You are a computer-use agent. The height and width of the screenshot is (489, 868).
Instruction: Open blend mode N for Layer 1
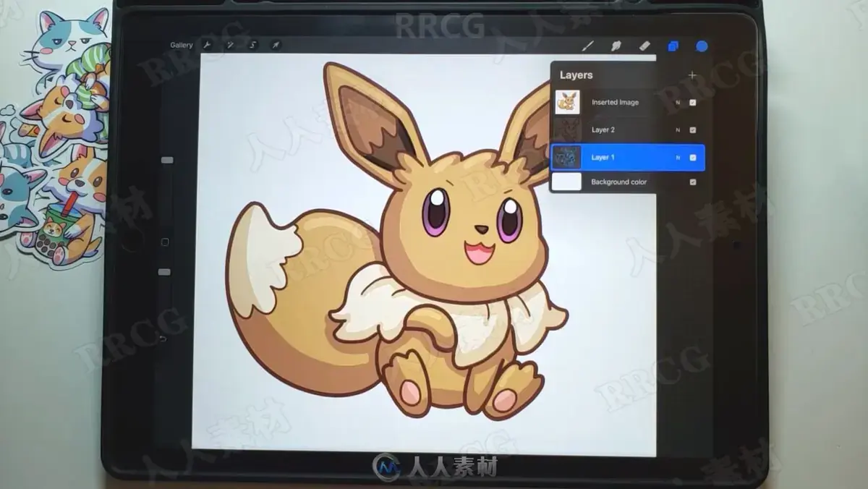[678, 157]
